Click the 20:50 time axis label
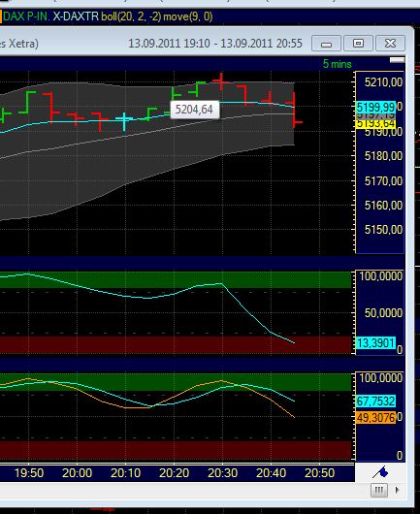This screenshot has height=514, width=420. coord(320,473)
